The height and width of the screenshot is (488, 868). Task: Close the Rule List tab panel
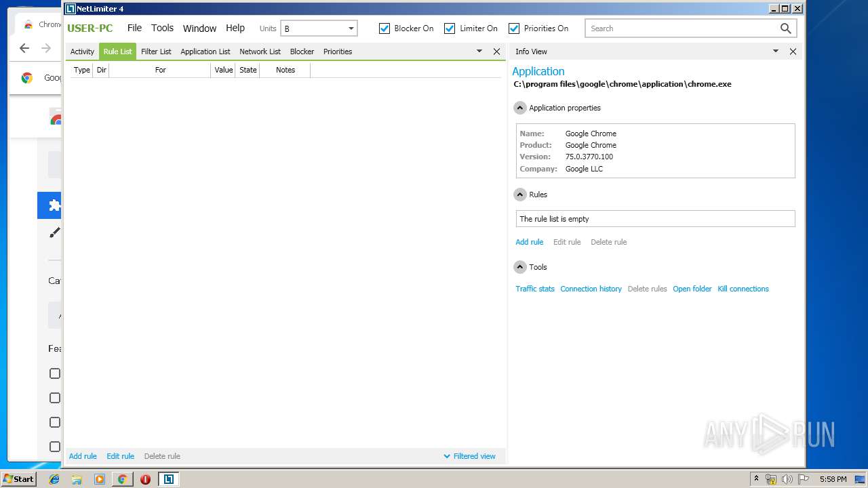pyautogui.click(x=496, y=52)
